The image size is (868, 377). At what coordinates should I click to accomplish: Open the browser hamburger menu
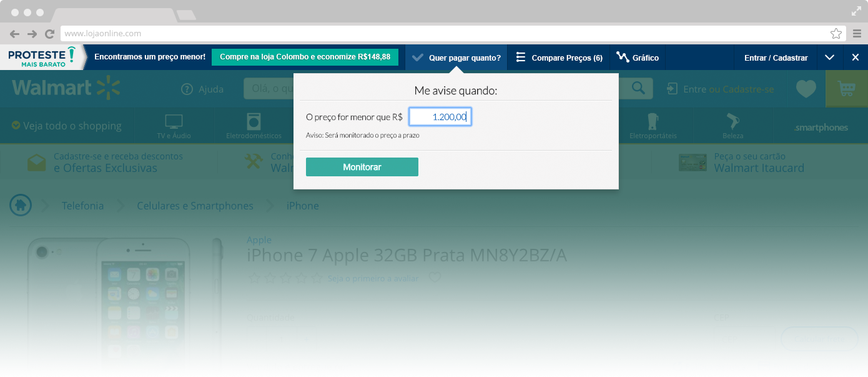[x=857, y=34]
